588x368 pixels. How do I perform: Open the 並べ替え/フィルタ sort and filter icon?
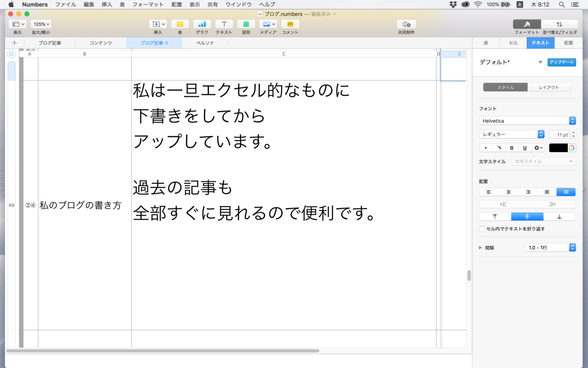[x=559, y=24]
